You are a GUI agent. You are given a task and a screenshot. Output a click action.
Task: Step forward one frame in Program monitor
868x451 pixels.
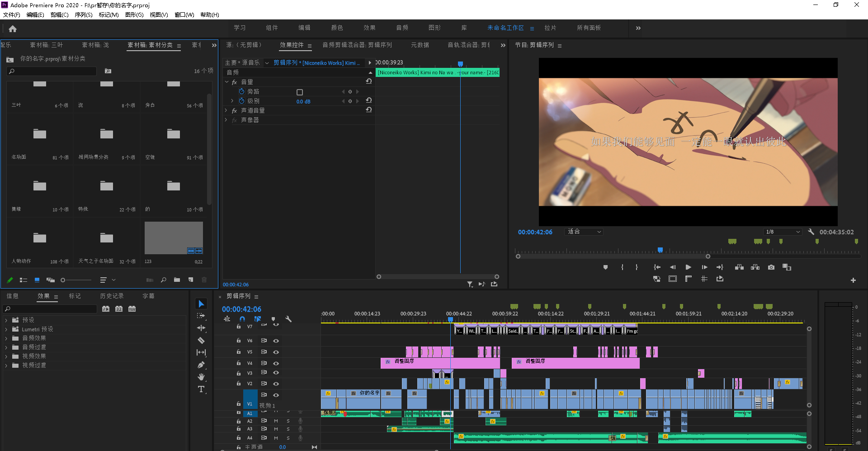(x=704, y=267)
